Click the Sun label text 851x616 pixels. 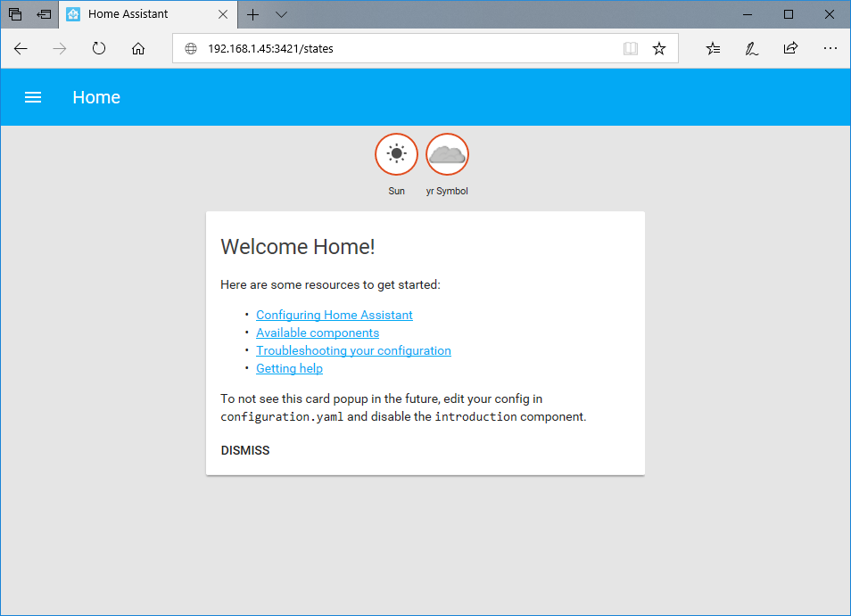click(396, 191)
